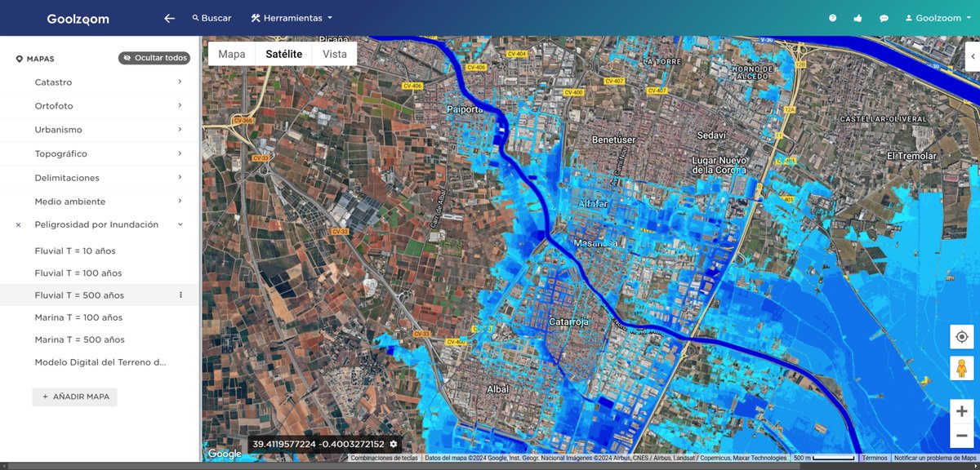Collapse the right side panel arrow
980x470 pixels.
coord(973,56)
